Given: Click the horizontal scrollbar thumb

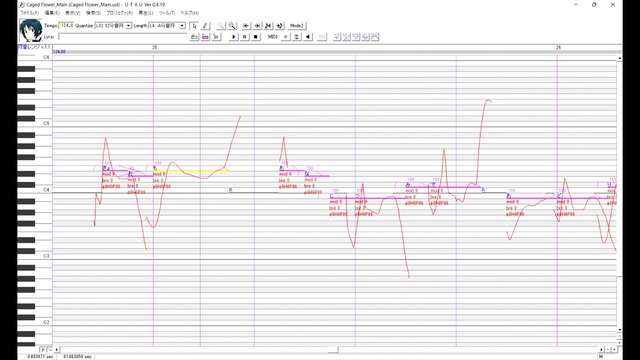Looking at the screenshot, I should tap(333, 350).
